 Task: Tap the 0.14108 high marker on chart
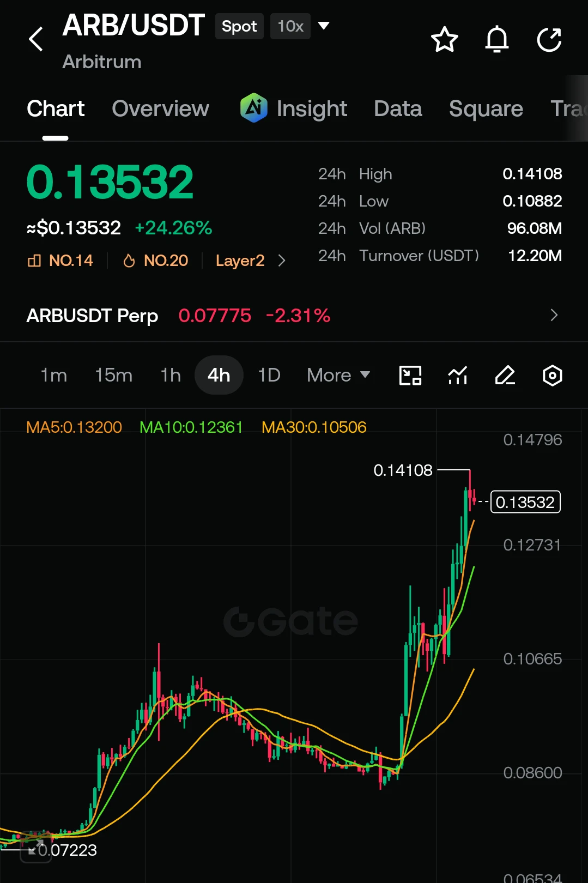403,470
